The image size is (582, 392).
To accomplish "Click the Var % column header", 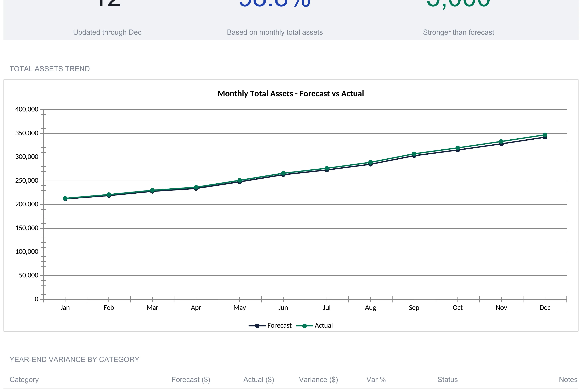I will pos(376,380).
